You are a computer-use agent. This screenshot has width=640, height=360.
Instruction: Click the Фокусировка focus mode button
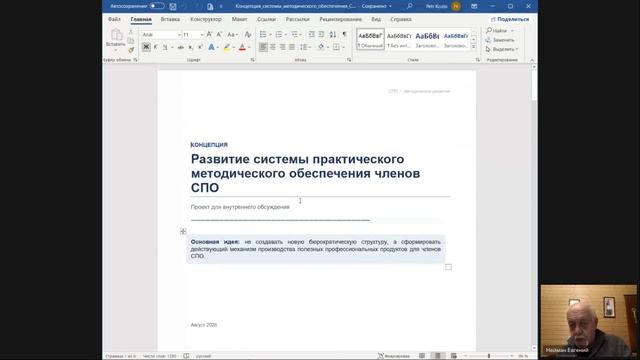pyautogui.click(x=394, y=356)
